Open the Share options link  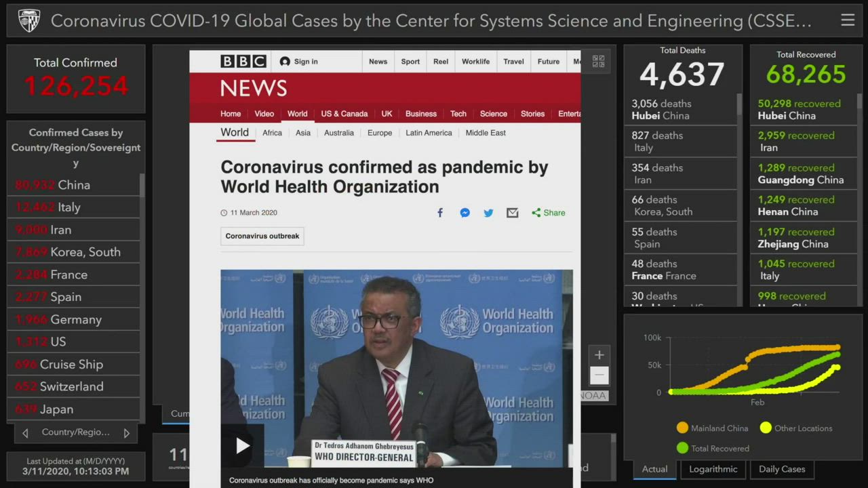[x=548, y=213]
